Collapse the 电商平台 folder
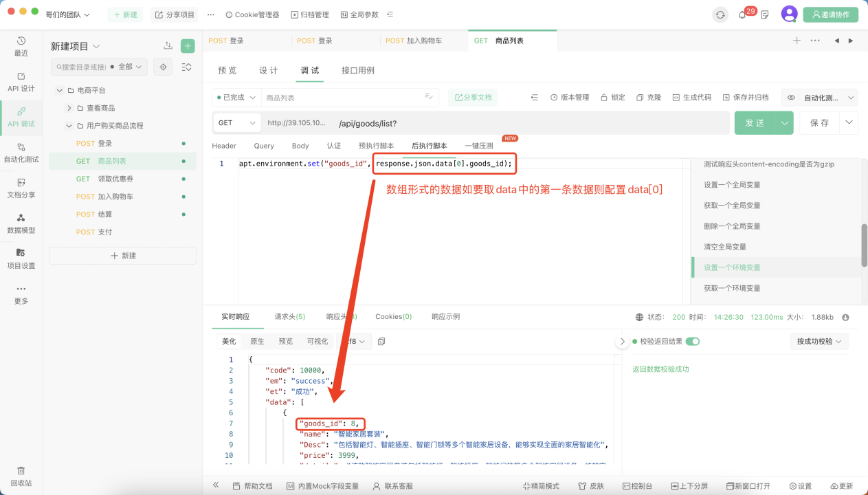This screenshot has height=495, width=868. pyautogui.click(x=60, y=90)
